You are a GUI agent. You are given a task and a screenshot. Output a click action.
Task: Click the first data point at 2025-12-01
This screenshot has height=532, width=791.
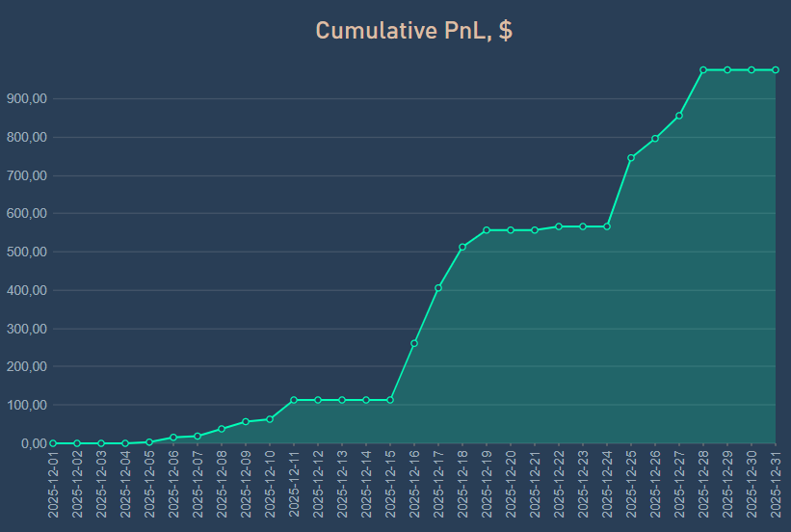pos(53,443)
